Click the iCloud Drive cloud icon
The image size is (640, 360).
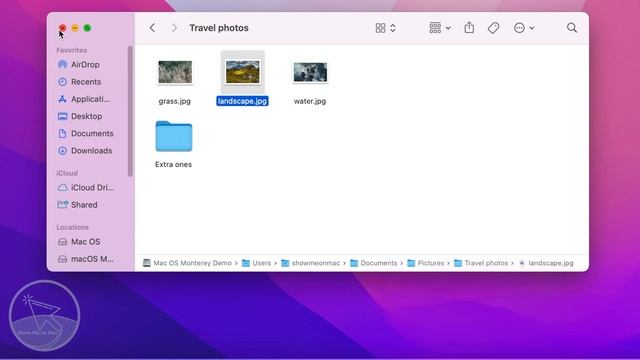[x=62, y=188]
